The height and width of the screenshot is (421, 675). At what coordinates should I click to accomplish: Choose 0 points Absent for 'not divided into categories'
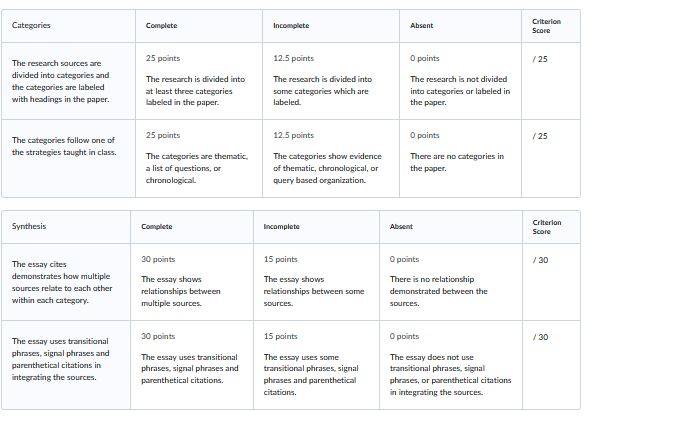tap(461, 81)
